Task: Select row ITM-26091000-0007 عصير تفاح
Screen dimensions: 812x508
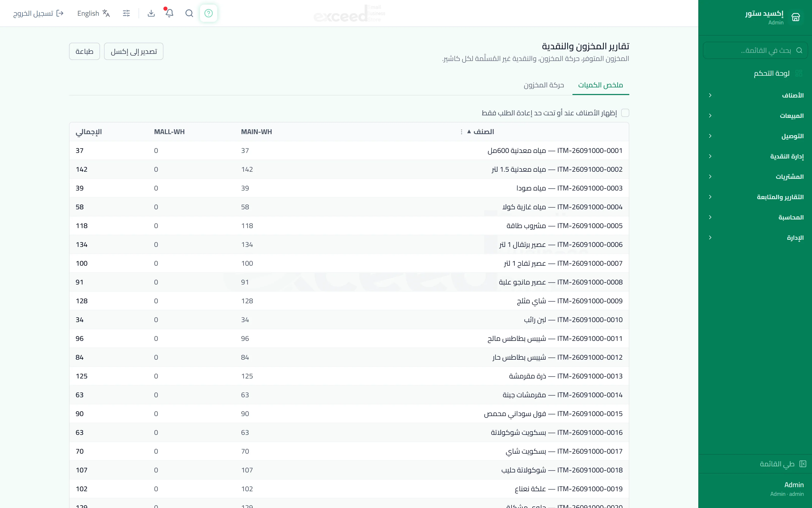Action: click(x=349, y=263)
